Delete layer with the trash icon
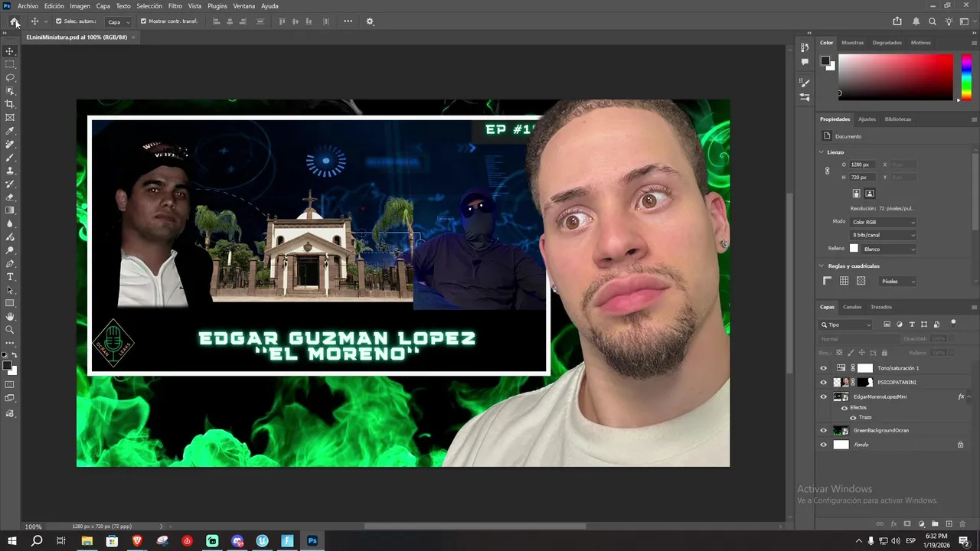Viewport: 980px width, 551px height. pos(962,524)
